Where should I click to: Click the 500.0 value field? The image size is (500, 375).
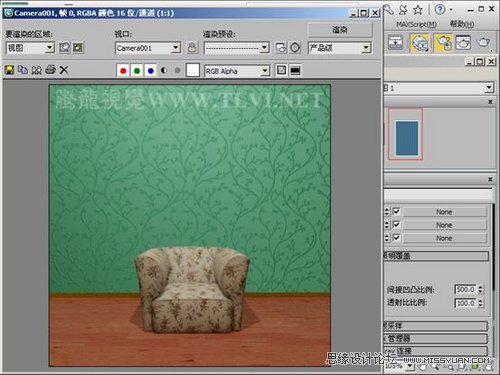[x=465, y=289]
